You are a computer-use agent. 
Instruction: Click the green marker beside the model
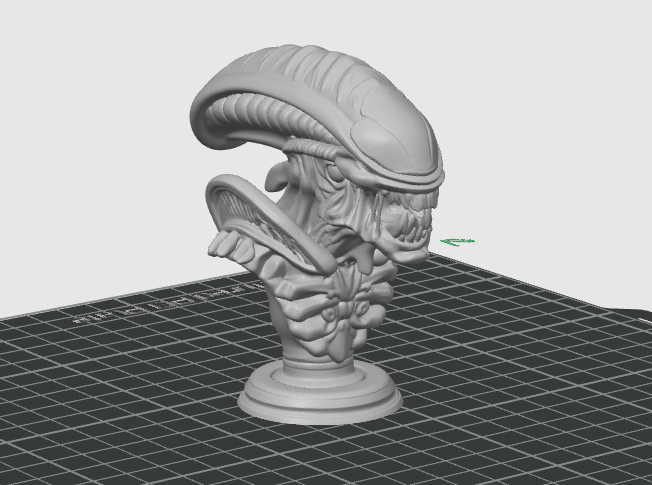[x=458, y=242]
